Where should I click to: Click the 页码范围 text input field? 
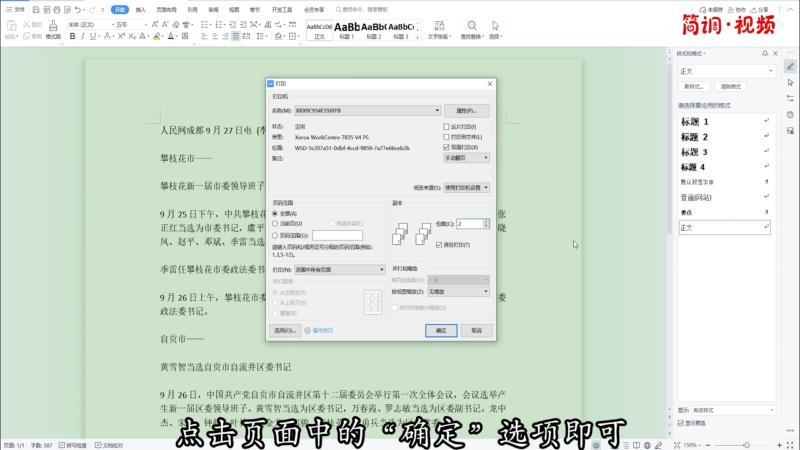(330, 235)
